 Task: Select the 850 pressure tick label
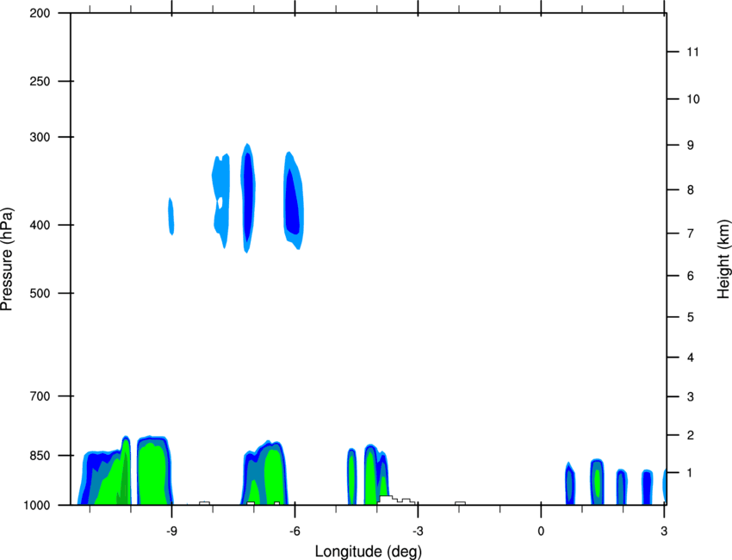pyautogui.click(x=40, y=456)
